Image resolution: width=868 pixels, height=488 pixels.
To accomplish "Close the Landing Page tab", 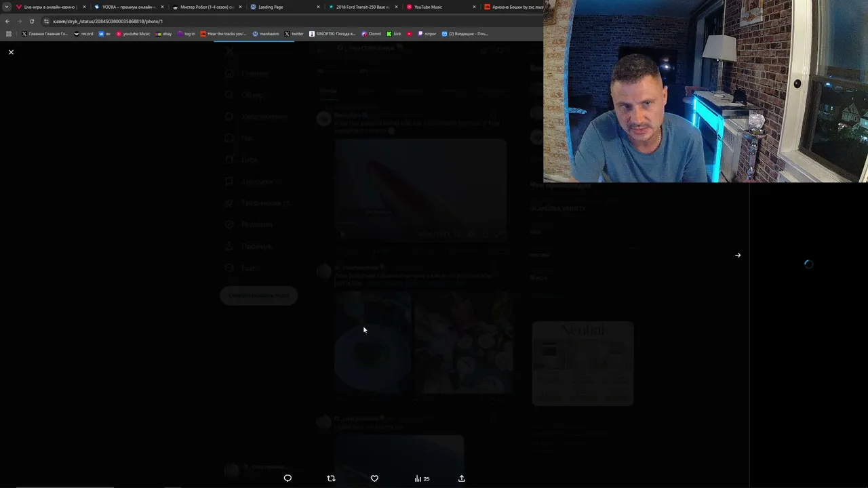I will [318, 7].
